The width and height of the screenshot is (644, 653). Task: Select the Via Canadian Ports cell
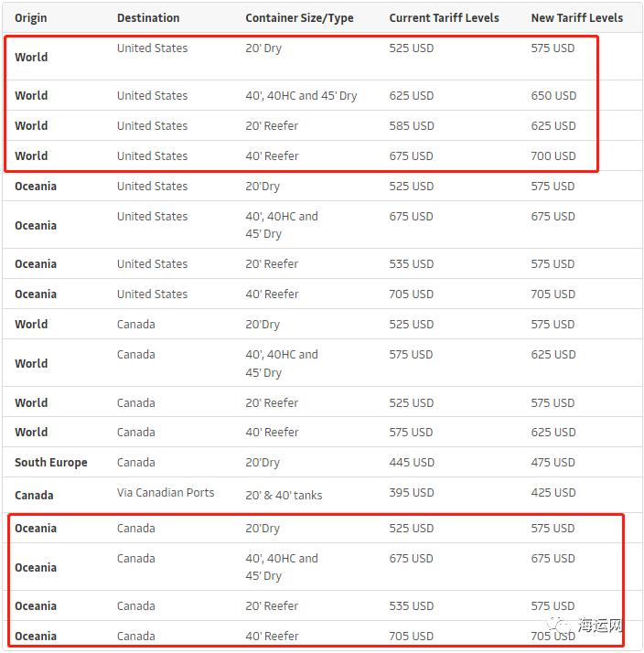click(166, 492)
